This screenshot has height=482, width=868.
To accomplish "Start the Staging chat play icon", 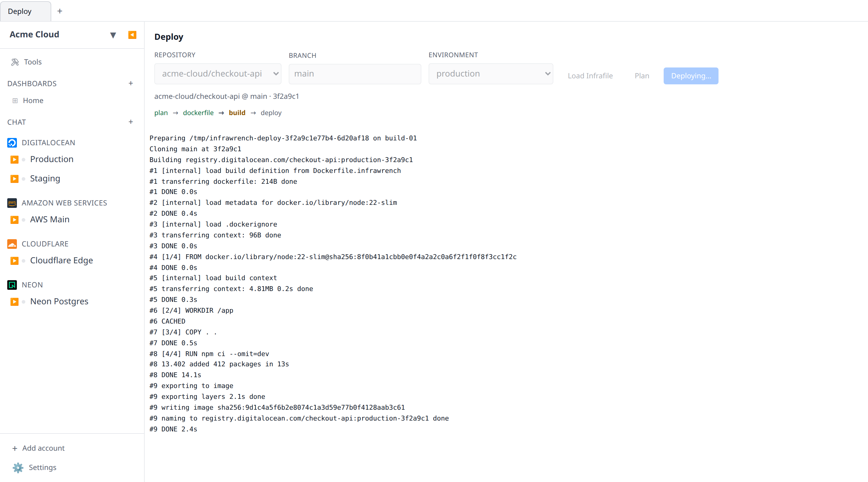I will click(14, 179).
